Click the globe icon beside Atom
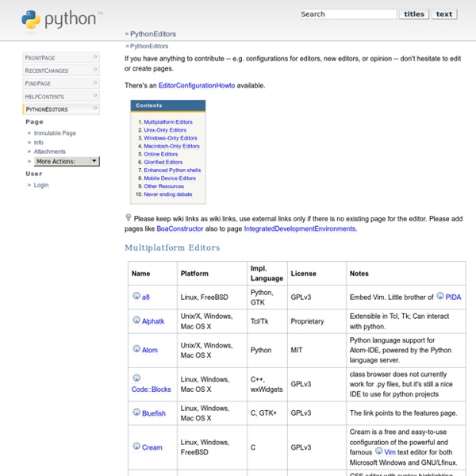This screenshot has height=476, width=476. coord(136,348)
